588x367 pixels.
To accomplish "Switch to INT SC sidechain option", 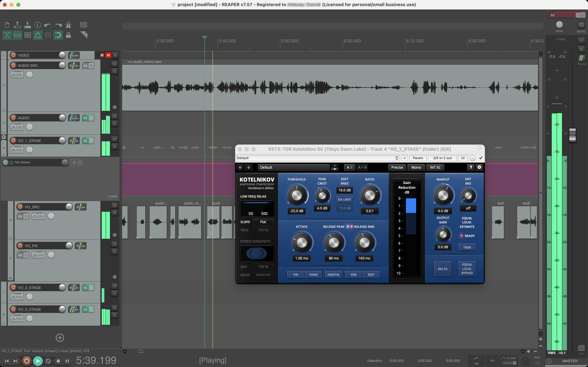I will pyautogui.click(x=435, y=167).
